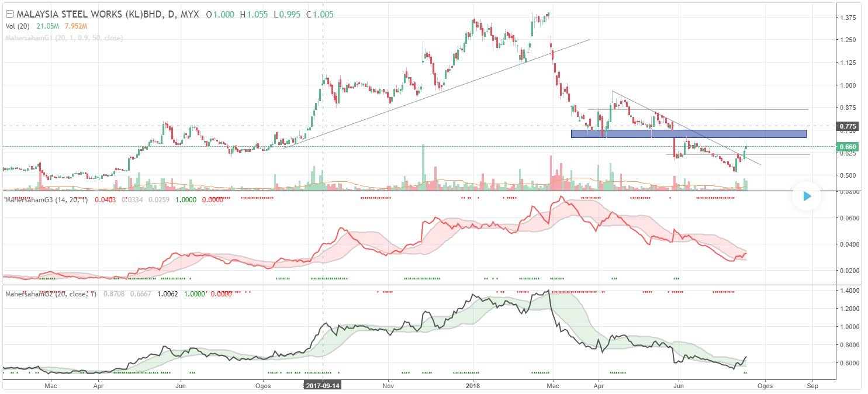
Task: Click the 0.0600 level on G3 pane scale
Action: point(849,218)
